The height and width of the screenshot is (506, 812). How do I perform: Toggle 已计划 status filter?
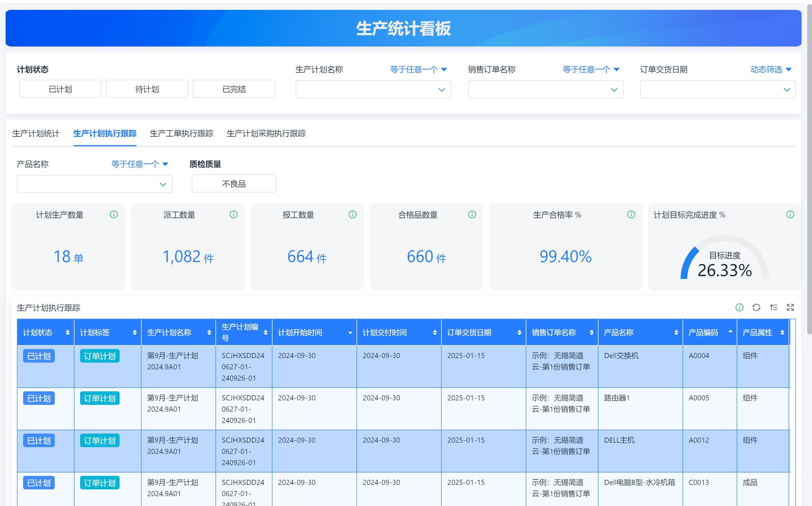tap(60, 89)
